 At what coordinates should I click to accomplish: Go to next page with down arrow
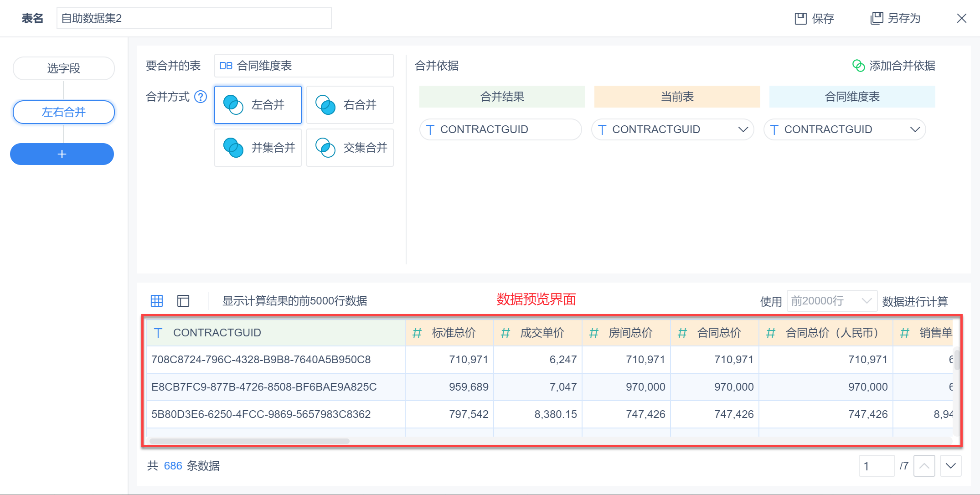950,466
